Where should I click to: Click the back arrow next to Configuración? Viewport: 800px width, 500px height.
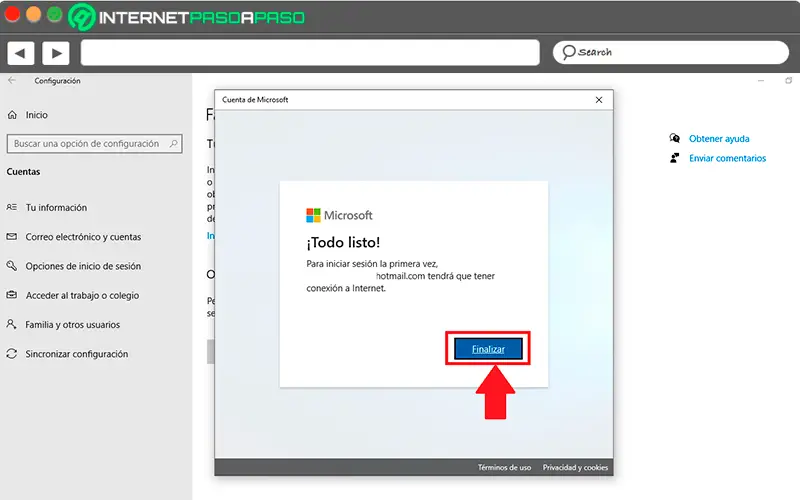12,80
